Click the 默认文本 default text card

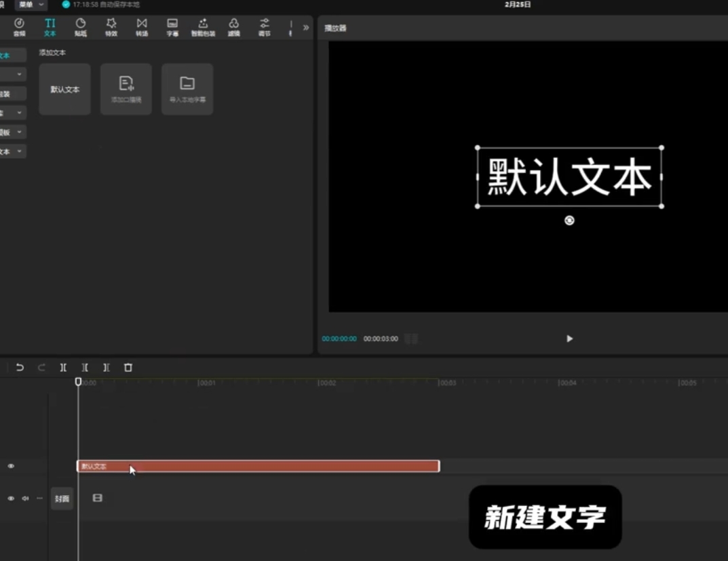point(65,90)
